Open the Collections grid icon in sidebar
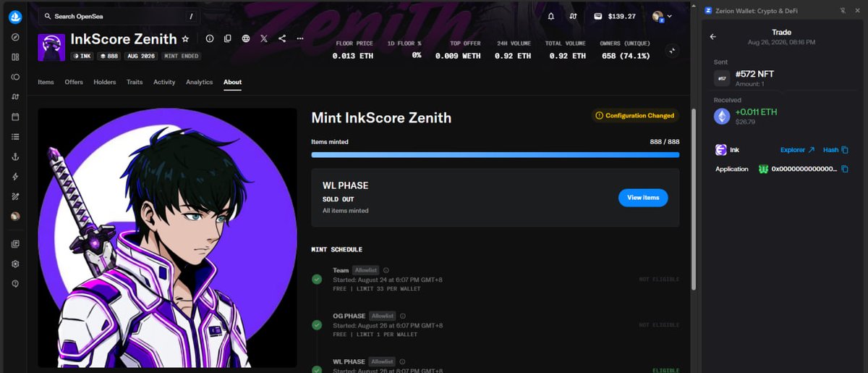The image size is (868, 373). coord(15,56)
